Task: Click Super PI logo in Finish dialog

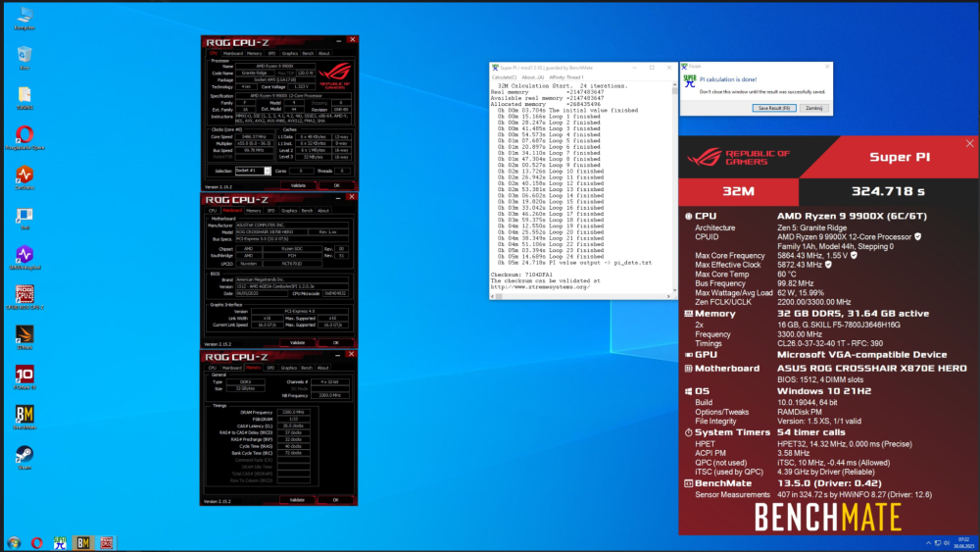Action: coord(689,81)
